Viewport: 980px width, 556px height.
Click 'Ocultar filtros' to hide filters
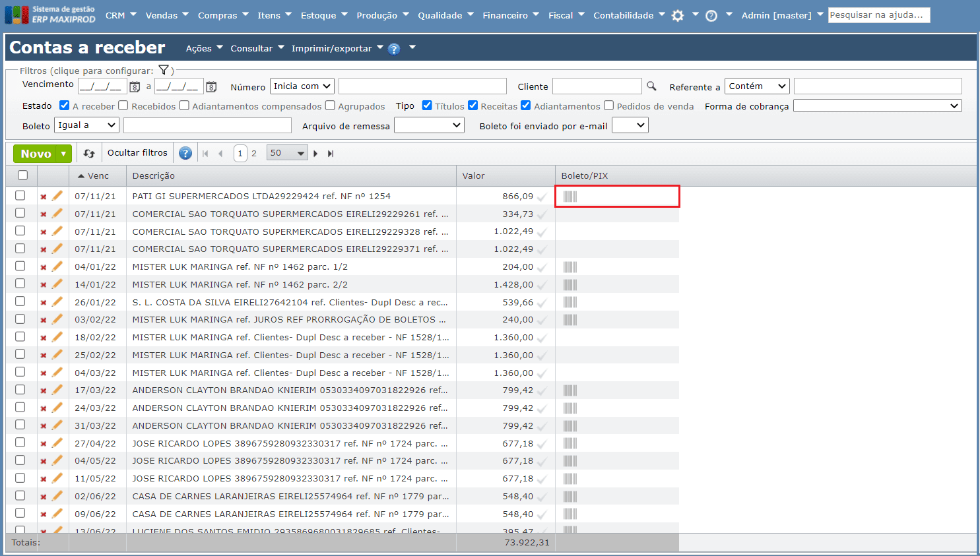point(137,153)
